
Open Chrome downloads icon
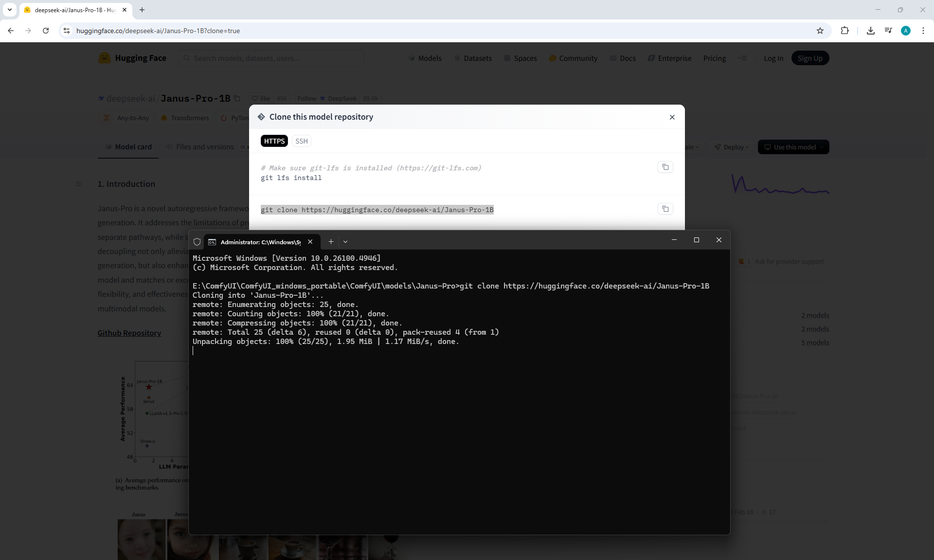(870, 31)
